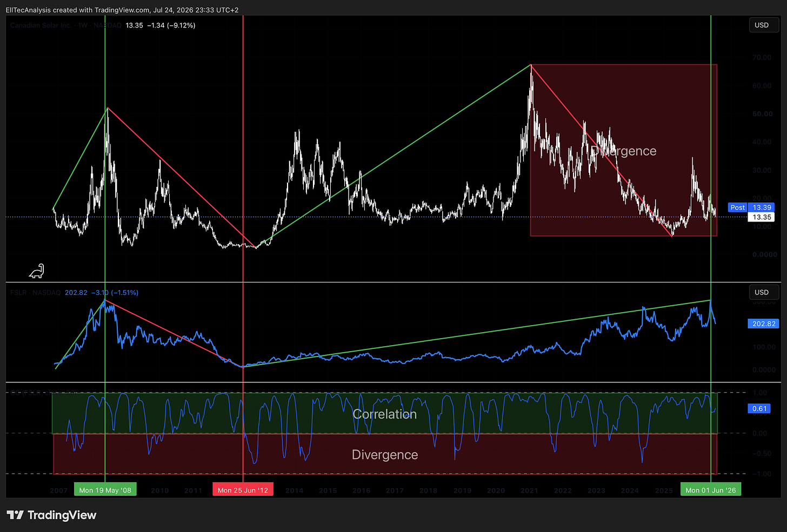This screenshot has width=787, height=532.
Task: Click the −3.10 (−1.51%) change value
Action: coord(115,293)
